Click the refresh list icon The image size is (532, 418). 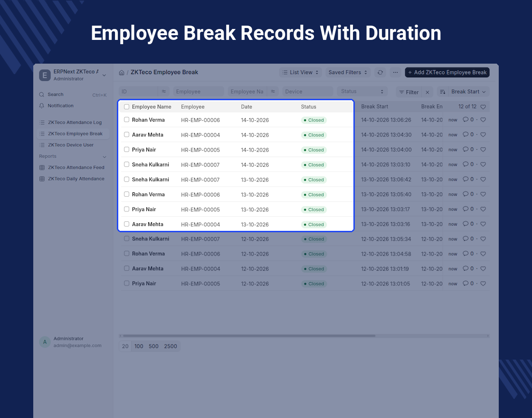(380, 72)
